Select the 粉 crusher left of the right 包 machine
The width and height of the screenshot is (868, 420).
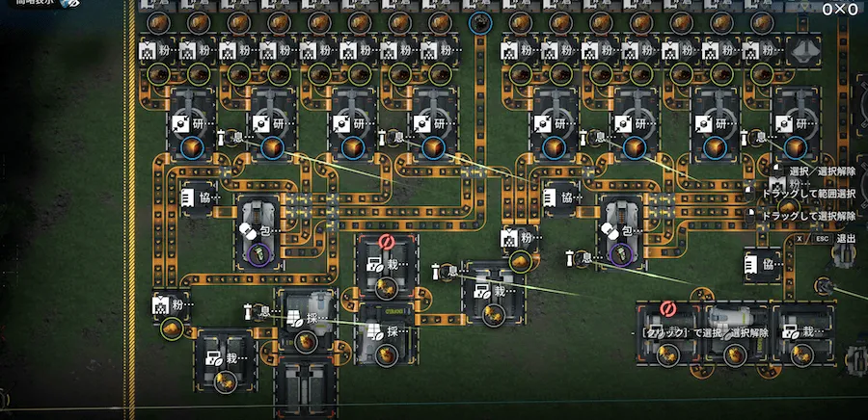(521, 240)
